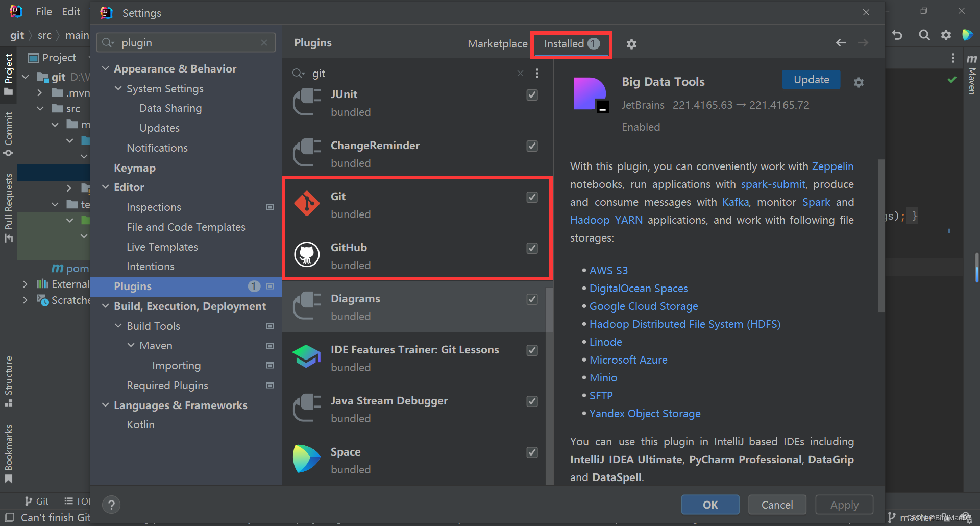Toggle the ChangeReminder plugin checkbox
The width and height of the screenshot is (980, 526).
pyautogui.click(x=532, y=146)
